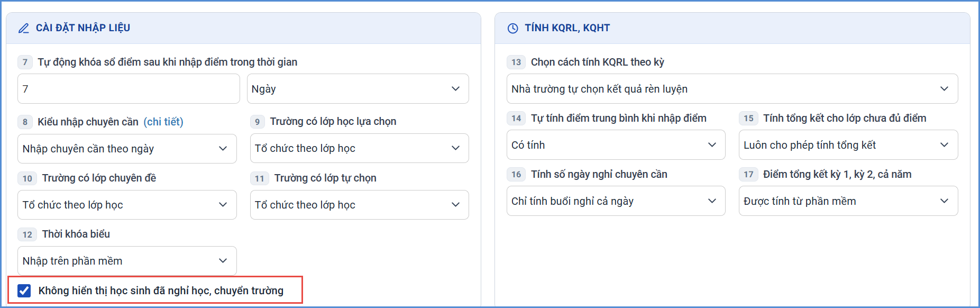This screenshot has width=980, height=308.
Task: Open Chỉ tính buổi nghỉ cả ngày dropdown
Action: tap(616, 201)
